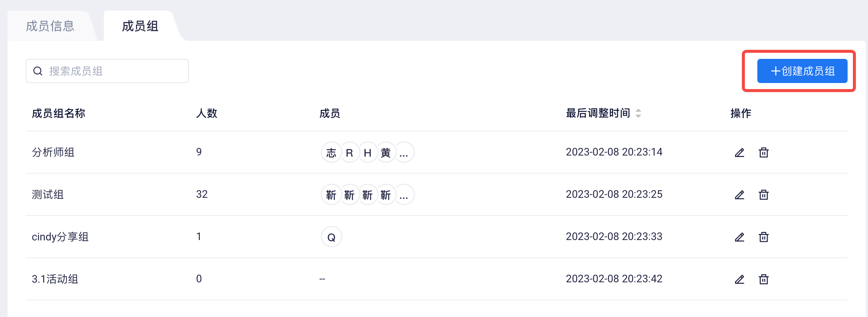This screenshot has height=317, width=868.
Task: Expand more members of 测试组
Action: pyautogui.click(x=404, y=195)
